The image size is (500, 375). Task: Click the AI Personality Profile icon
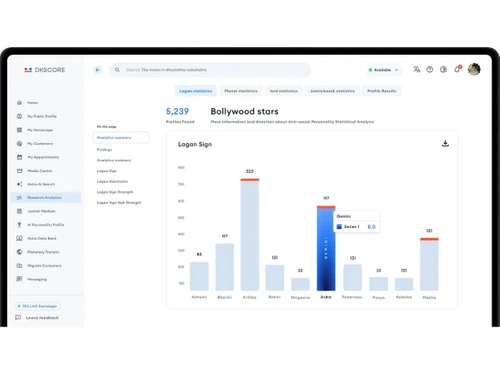(x=19, y=225)
